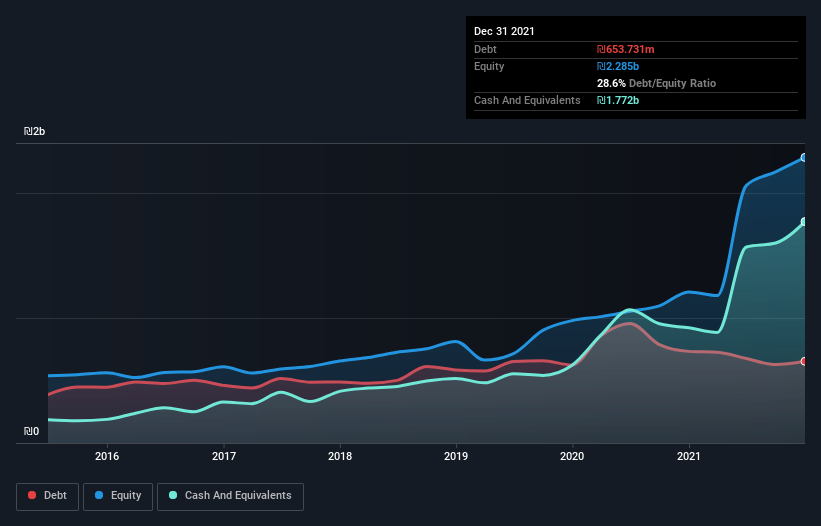This screenshot has height=526, width=821.
Task: Select the Debt endpoint marker at Dec 2021
Action: pyautogui.click(x=804, y=362)
